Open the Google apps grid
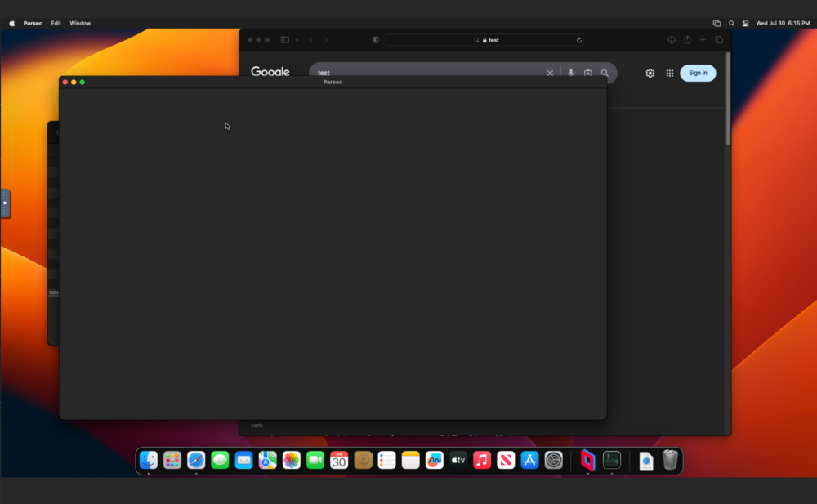The height and width of the screenshot is (504, 817). (670, 74)
